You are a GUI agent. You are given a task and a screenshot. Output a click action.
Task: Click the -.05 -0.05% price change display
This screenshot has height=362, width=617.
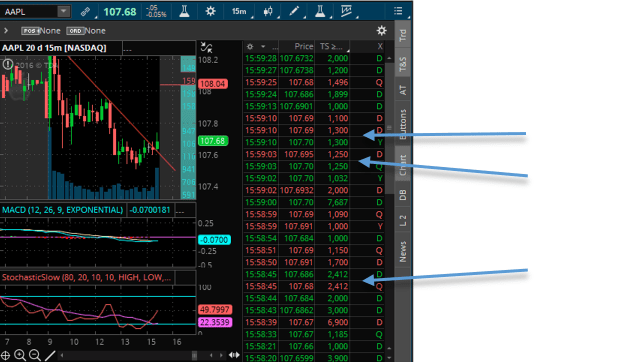point(156,11)
